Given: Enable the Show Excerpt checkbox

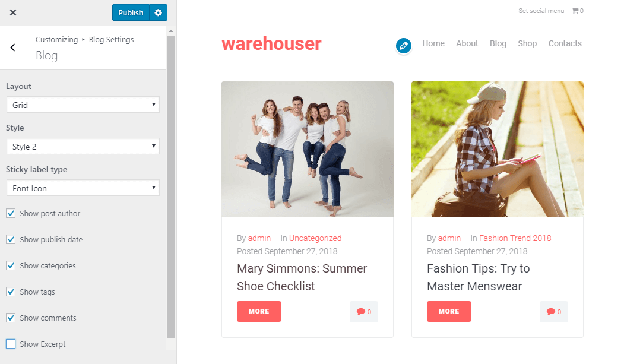Looking at the screenshot, I should tap(11, 344).
